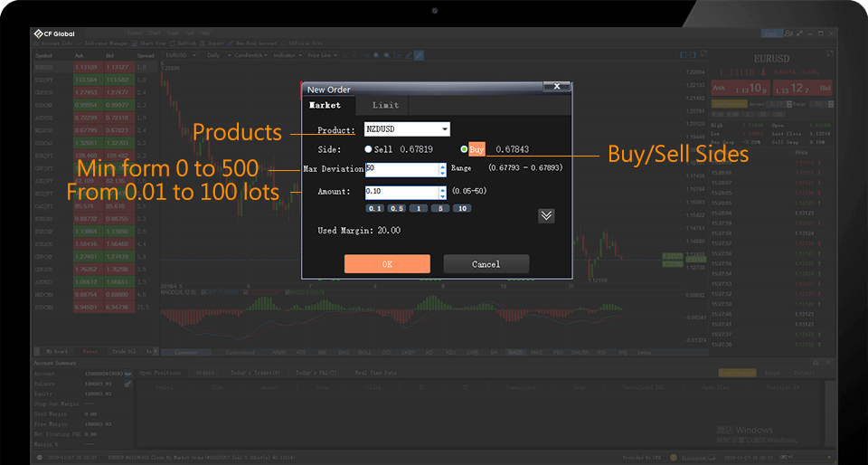Select the Buy radio button
Screen dimensions: 868x465
(x=464, y=149)
